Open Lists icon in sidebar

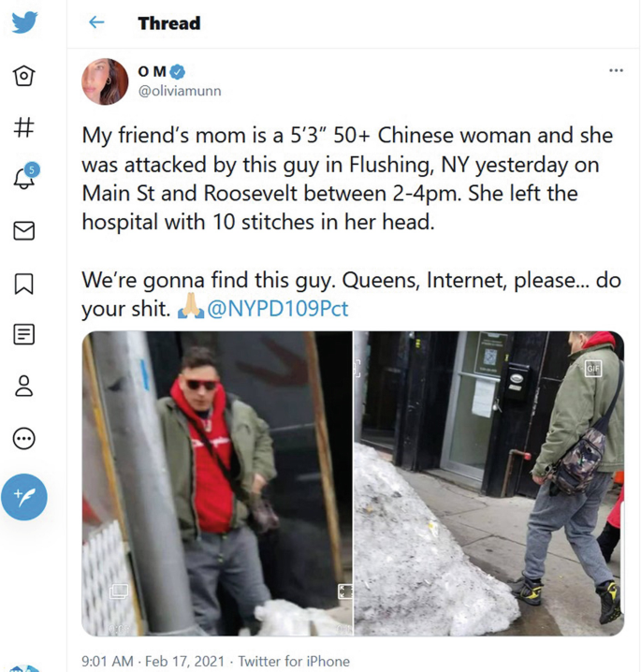pos(24,334)
